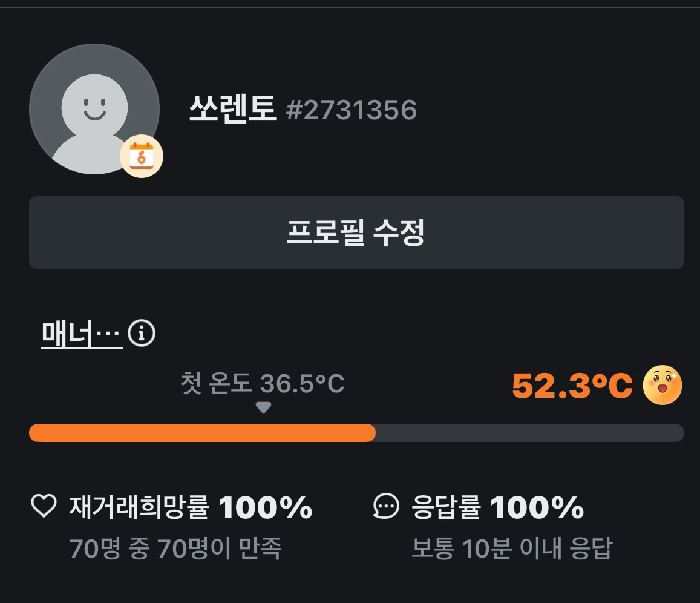This screenshot has width=700, height=603.
Task: Click the triangle marker under 첫 온도
Action: [x=263, y=407]
